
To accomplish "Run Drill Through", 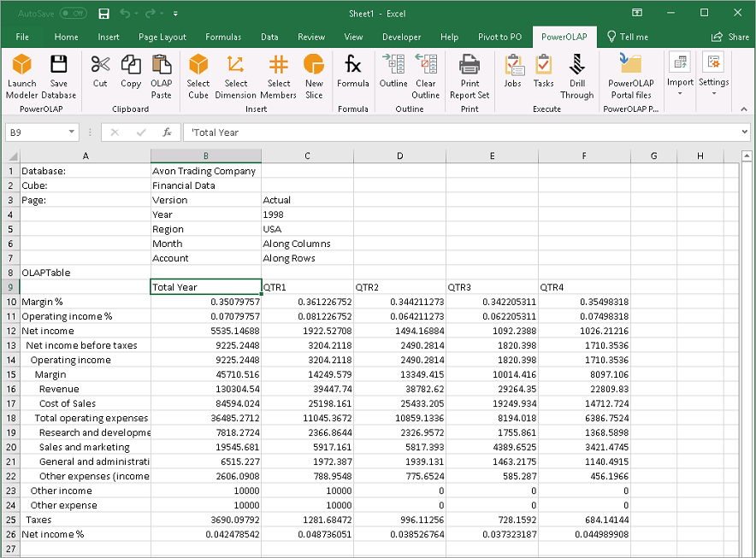I will pyautogui.click(x=576, y=76).
